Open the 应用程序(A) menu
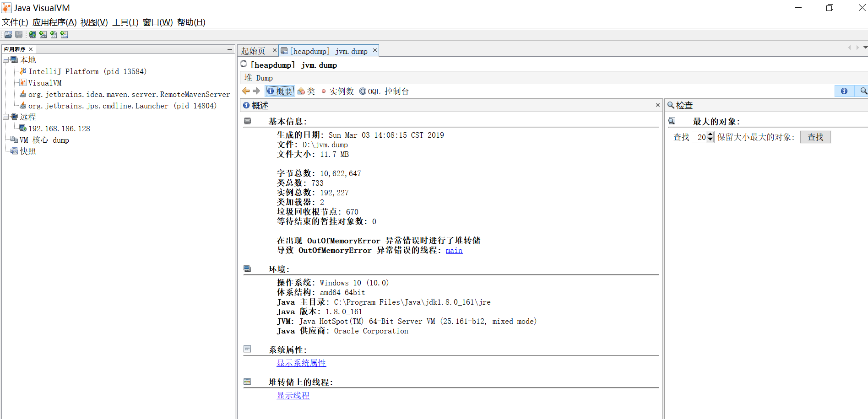 [54, 22]
